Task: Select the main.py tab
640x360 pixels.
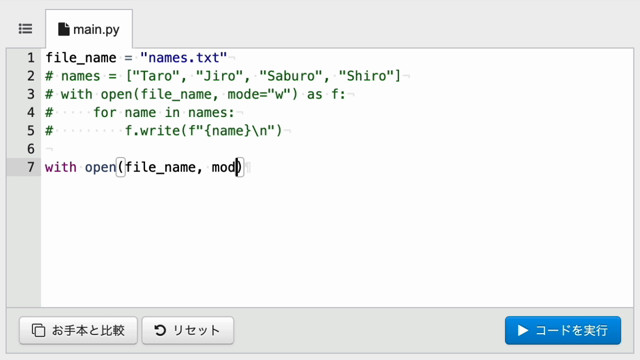Action: click(x=89, y=29)
